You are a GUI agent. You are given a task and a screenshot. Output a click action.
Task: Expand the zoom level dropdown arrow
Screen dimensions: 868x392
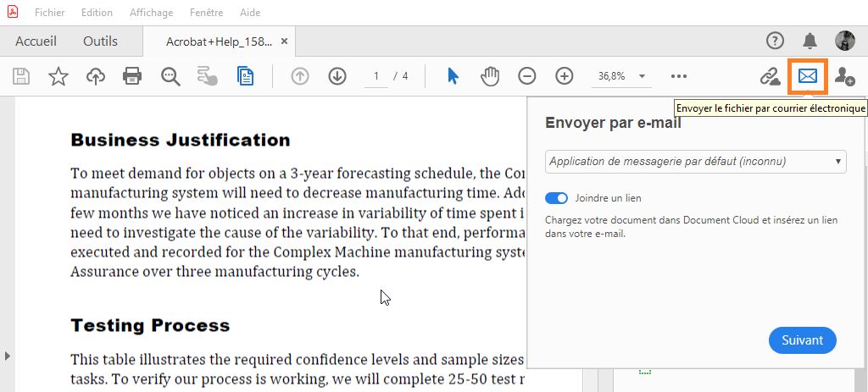click(643, 76)
